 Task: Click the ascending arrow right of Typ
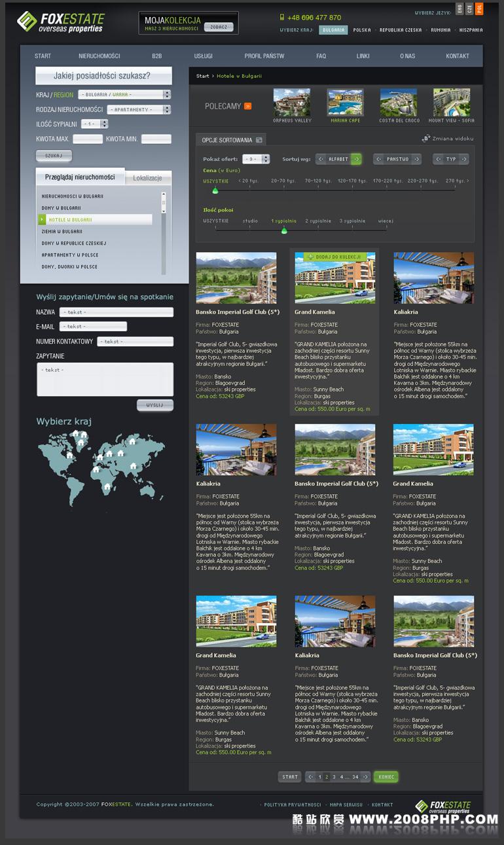(463, 159)
